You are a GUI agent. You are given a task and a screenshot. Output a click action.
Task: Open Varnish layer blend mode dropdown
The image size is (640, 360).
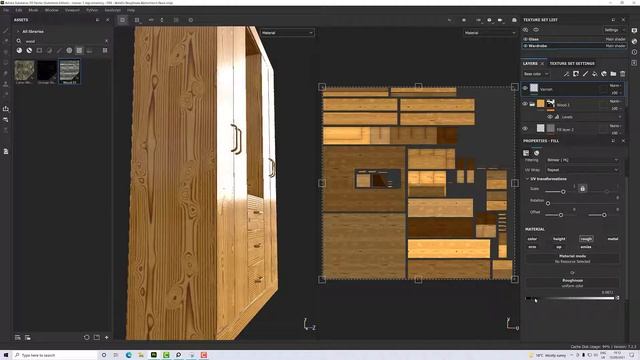click(615, 86)
